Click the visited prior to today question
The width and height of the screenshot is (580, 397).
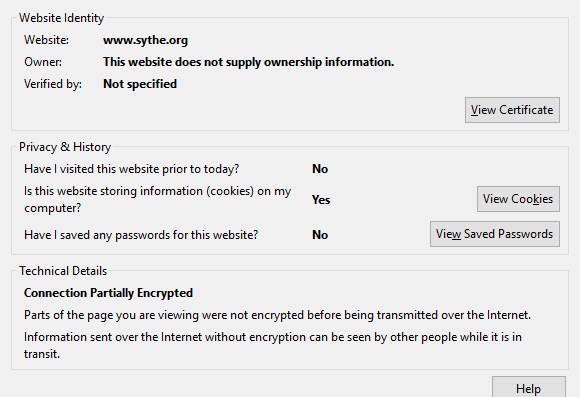tap(131, 169)
